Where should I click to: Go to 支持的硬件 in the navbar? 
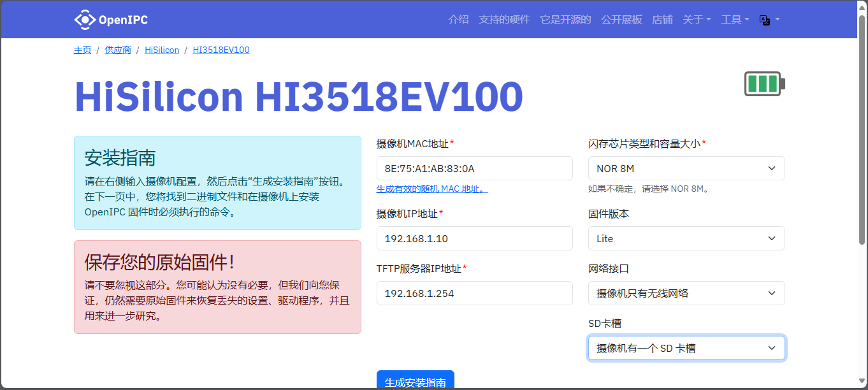pos(504,20)
